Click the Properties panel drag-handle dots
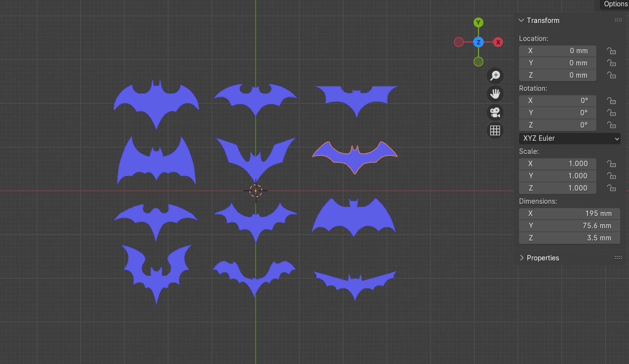Screen dimensions: 629x364 [618, 258]
